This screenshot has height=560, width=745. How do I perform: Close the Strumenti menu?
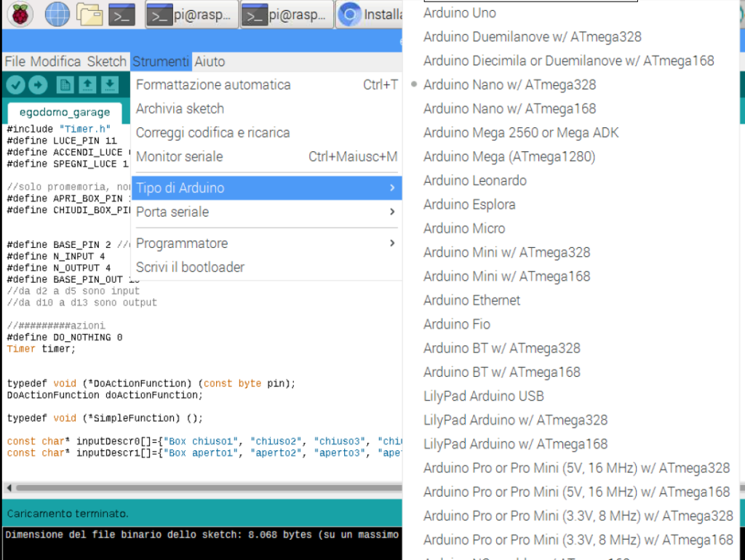[161, 62]
